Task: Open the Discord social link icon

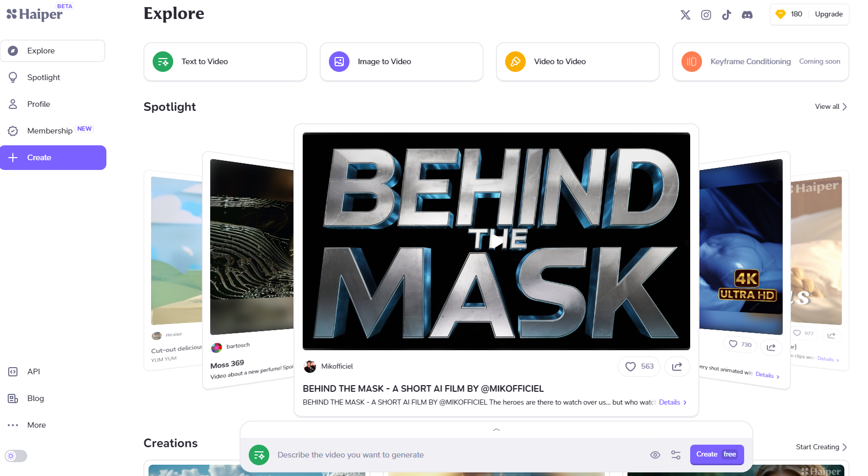Action: click(x=747, y=15)
